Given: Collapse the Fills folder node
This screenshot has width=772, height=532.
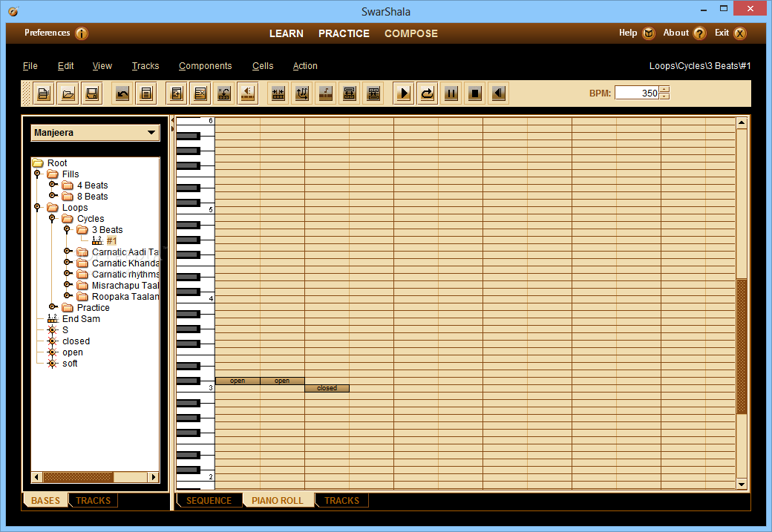Looking at the screenshot, I should click(37, 174).
